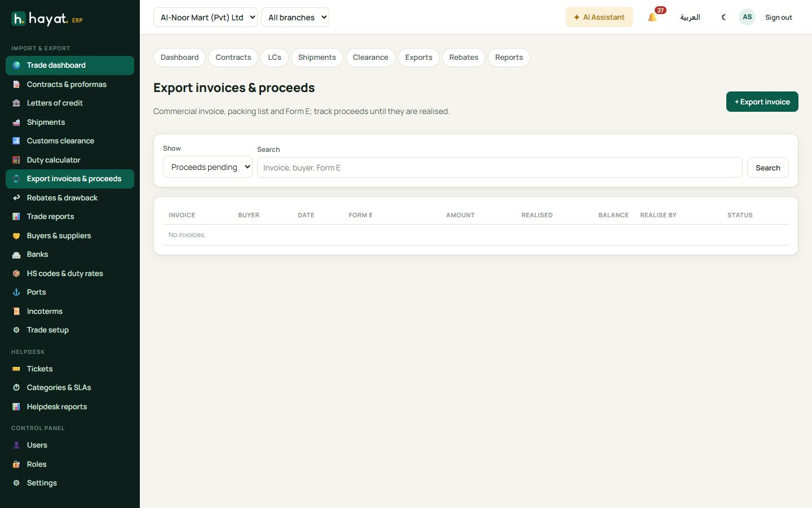Image resolution: width=812 pixels, height=508 pixels.
Task: Click the Ports anchor icon
Action: click(x=16, y=292)
